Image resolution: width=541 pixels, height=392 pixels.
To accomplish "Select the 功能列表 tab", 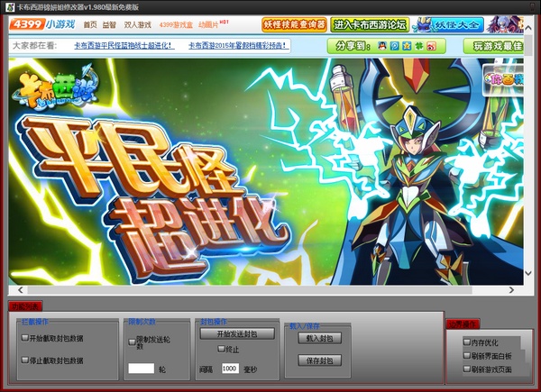I will tap(25, 306).
